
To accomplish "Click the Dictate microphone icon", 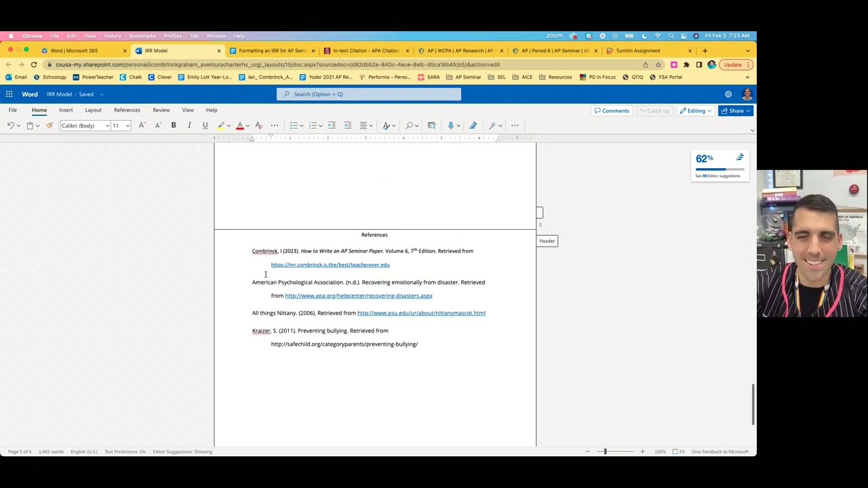I will point(450,125).
